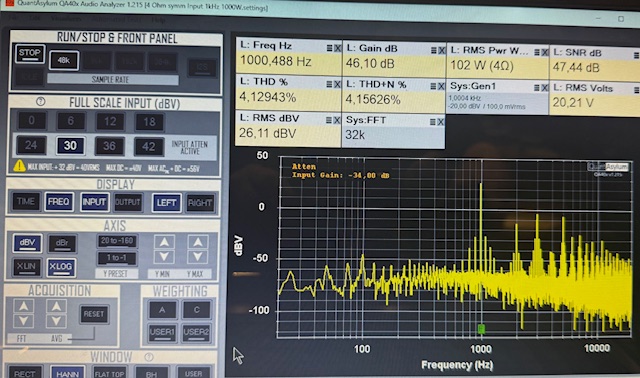Open the L: Gain dB tile menu icon
This screenshot has width=640, height=378.
point(433,51)
